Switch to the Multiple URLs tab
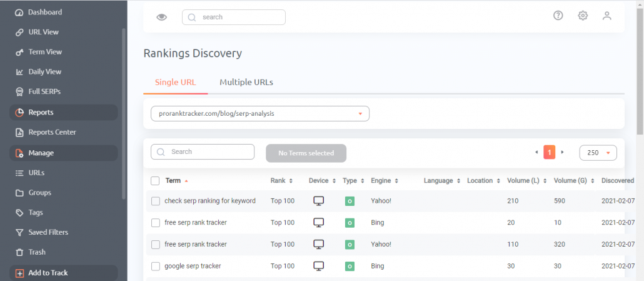 (246, 82)
